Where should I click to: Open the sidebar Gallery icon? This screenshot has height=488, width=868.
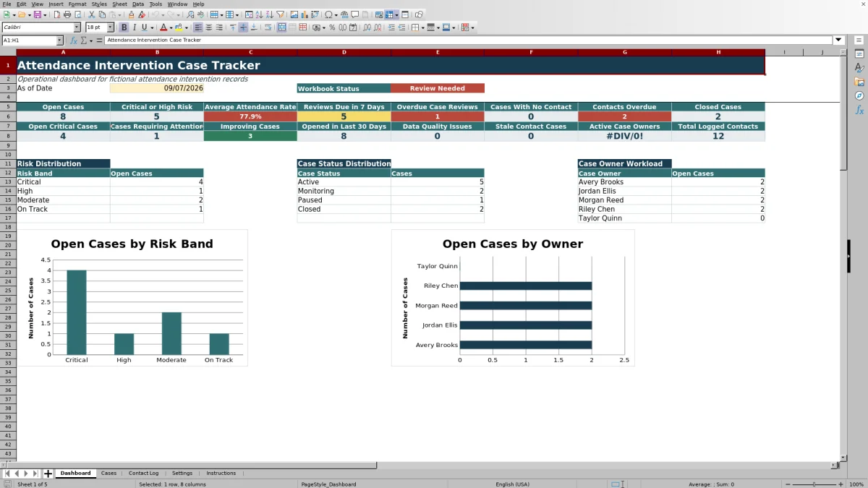tap(859, 82)
